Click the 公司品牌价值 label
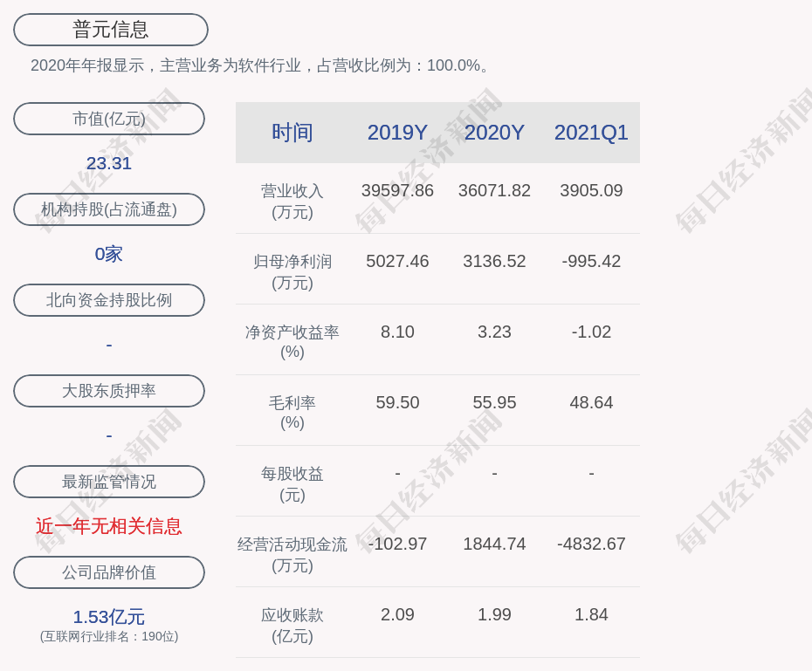812x671 pixels. point(109,572)
